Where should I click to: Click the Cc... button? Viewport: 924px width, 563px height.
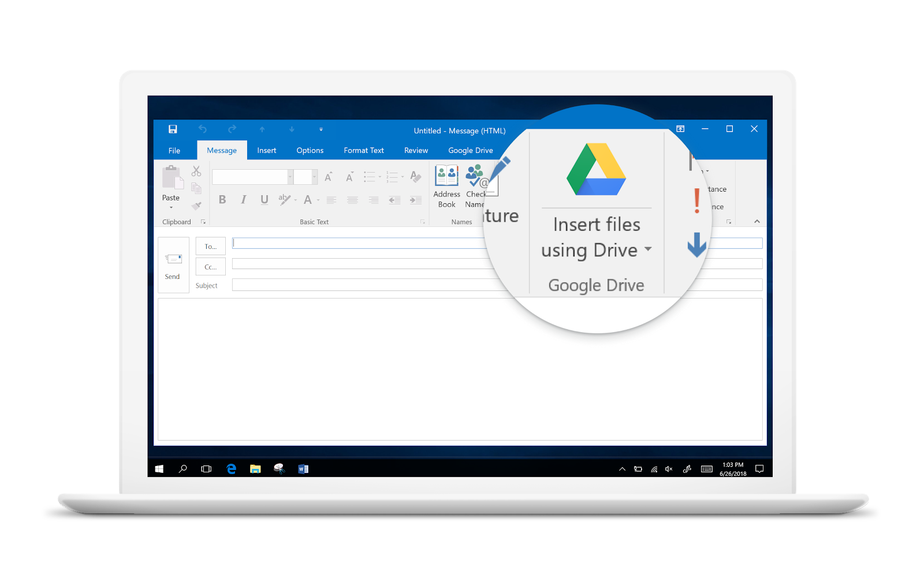[x=211, y=267]
